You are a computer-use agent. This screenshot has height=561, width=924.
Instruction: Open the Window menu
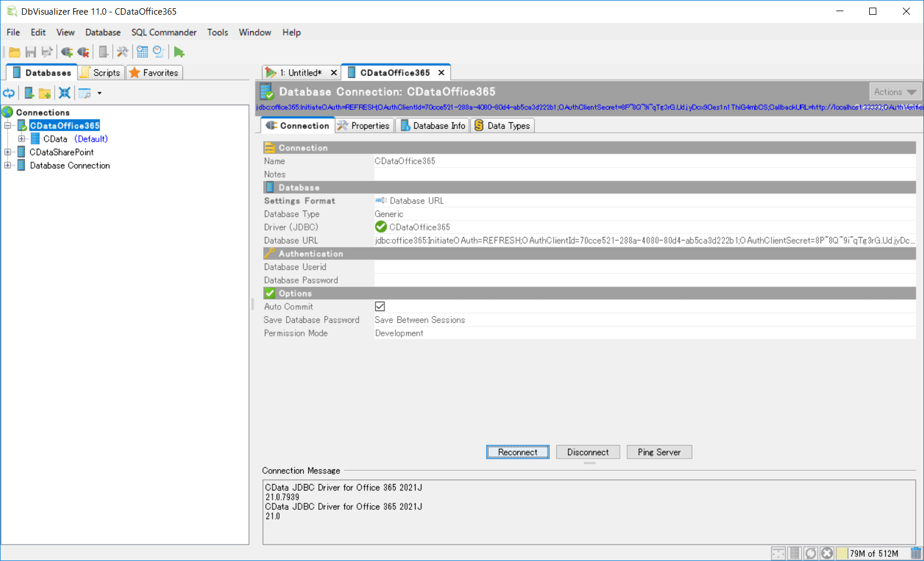tap(255, 32)
